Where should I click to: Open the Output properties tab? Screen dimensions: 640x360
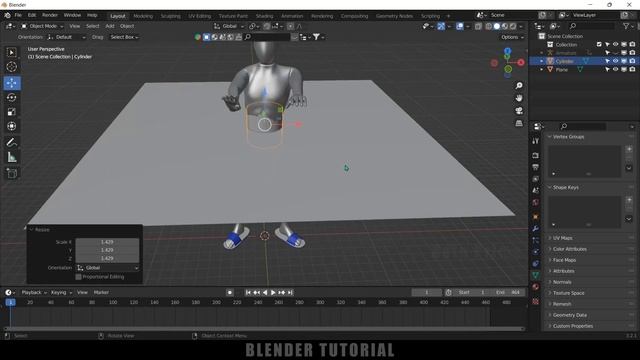(536, 167)
